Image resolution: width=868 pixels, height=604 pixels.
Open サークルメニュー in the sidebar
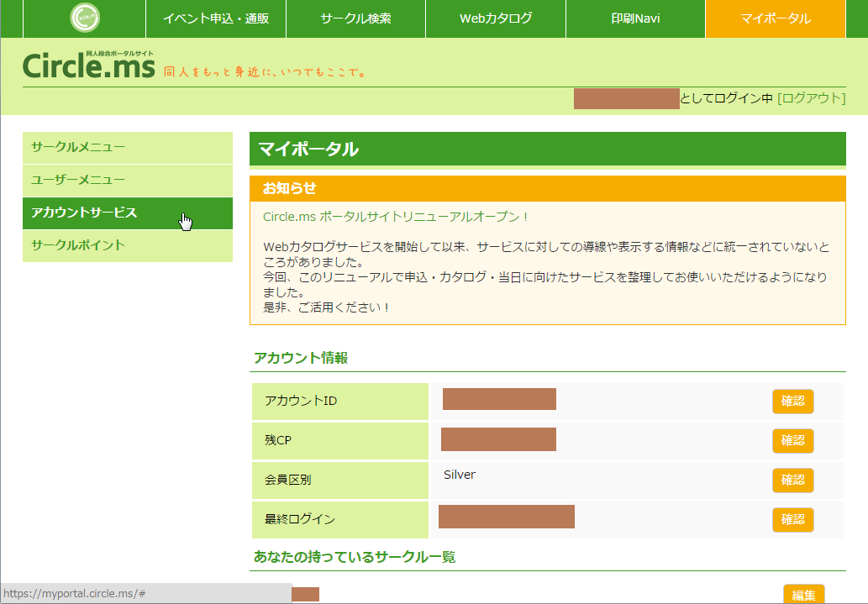coord(128,147)
